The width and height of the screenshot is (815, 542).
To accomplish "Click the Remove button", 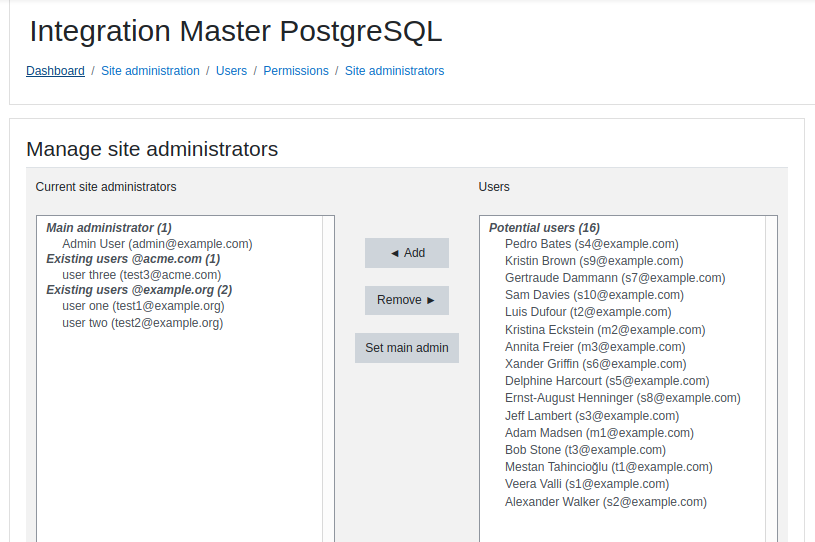I will (x=406, y=300).
